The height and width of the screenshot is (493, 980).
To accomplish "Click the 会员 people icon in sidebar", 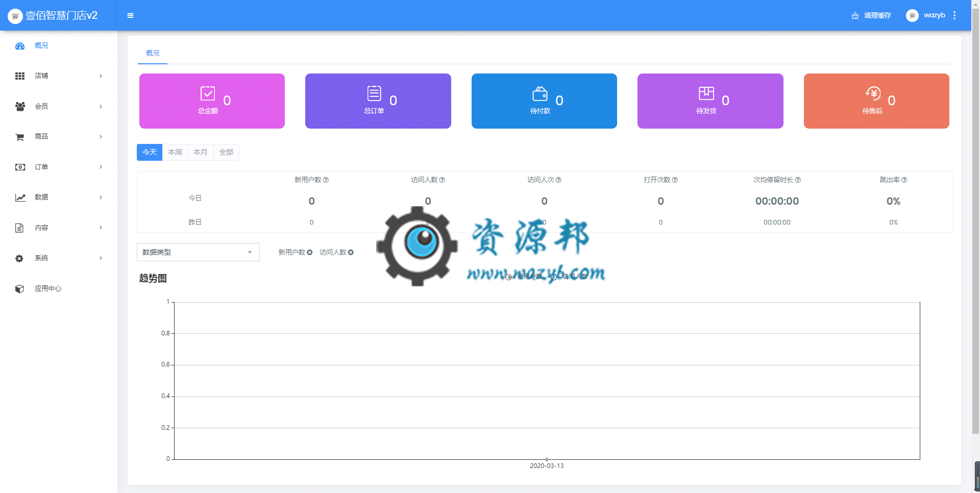I will 20,106.
